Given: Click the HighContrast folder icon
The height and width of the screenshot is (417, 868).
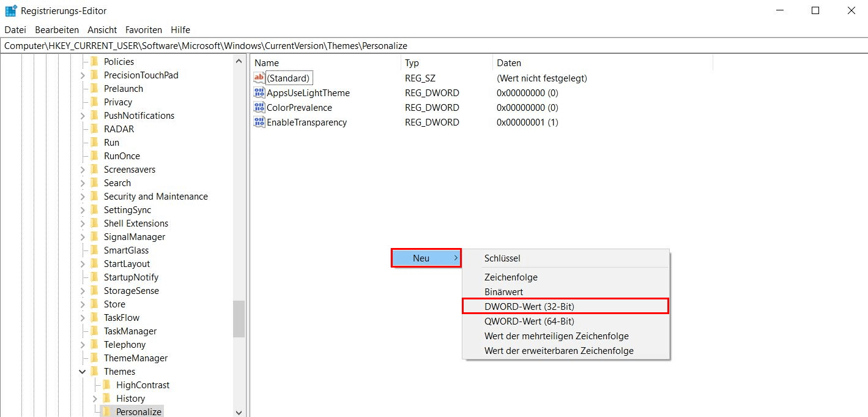Looking at the screenshot, I should (x=106, y=385).
